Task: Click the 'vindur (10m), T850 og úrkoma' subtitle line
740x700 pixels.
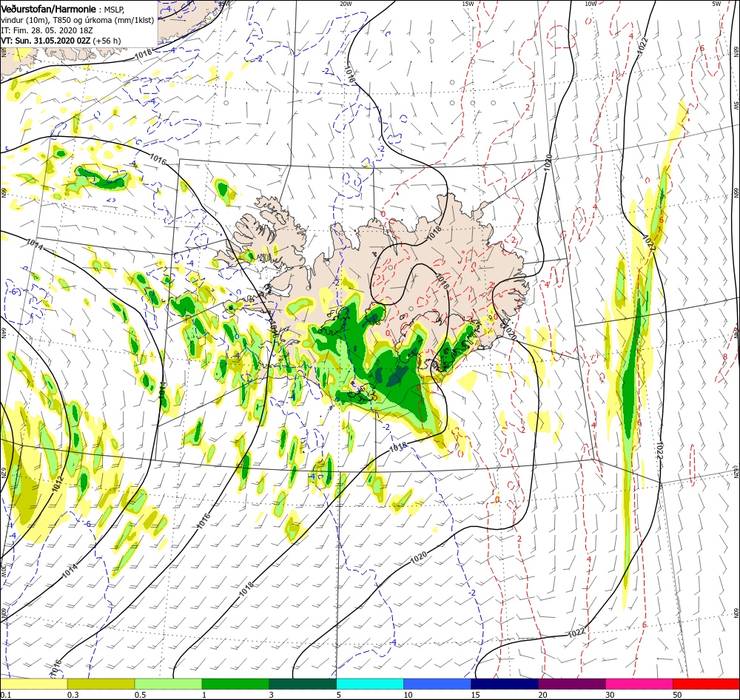Action: tap(78, 20)
